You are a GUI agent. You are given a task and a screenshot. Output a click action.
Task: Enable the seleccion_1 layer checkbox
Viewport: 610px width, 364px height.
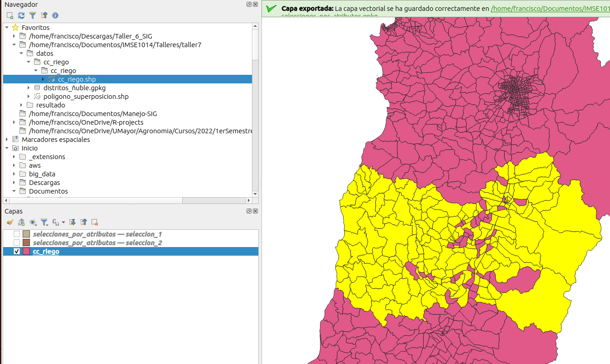tap(17, 234)
